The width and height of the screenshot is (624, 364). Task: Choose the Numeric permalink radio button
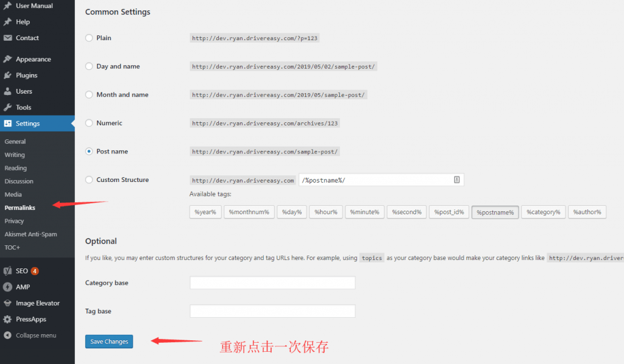(x=89, y=123)
